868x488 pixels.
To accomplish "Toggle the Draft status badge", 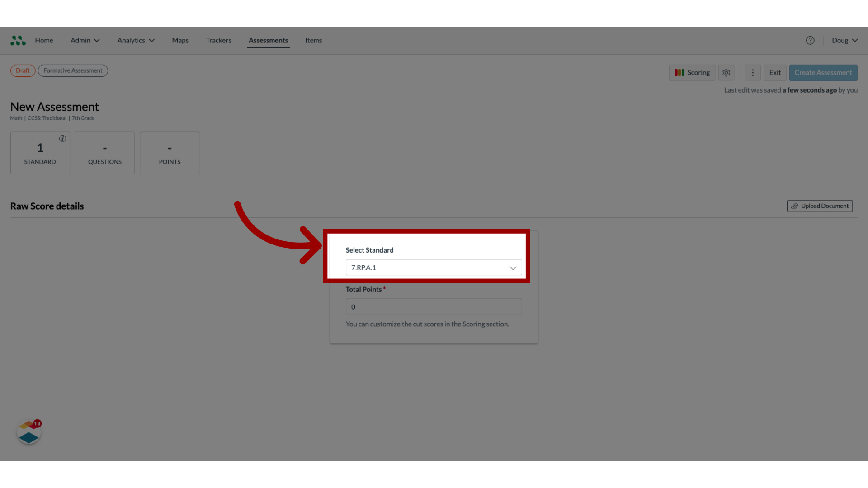I will pyautogui.click(x=23, y=70).
